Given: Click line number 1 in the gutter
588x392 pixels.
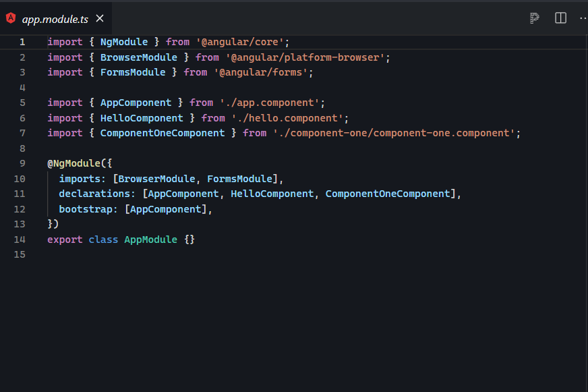Looking at the screenshot, I should click(22, 42).
